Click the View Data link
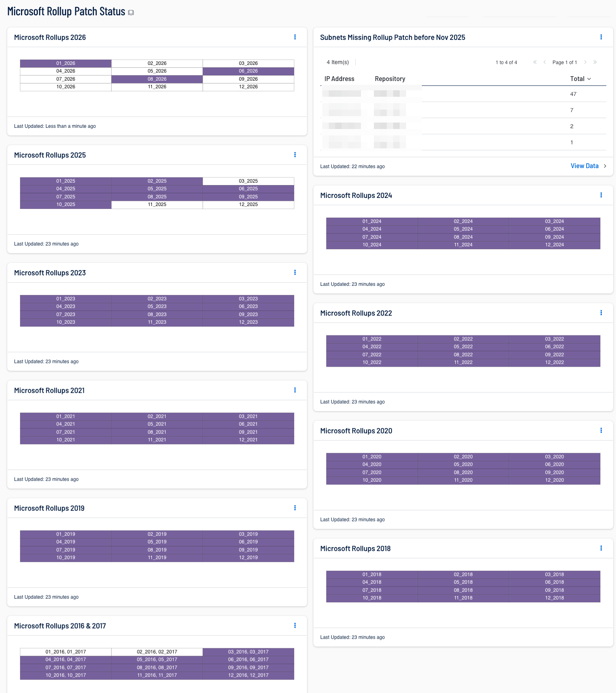616x693 pixels. (585, 166)
